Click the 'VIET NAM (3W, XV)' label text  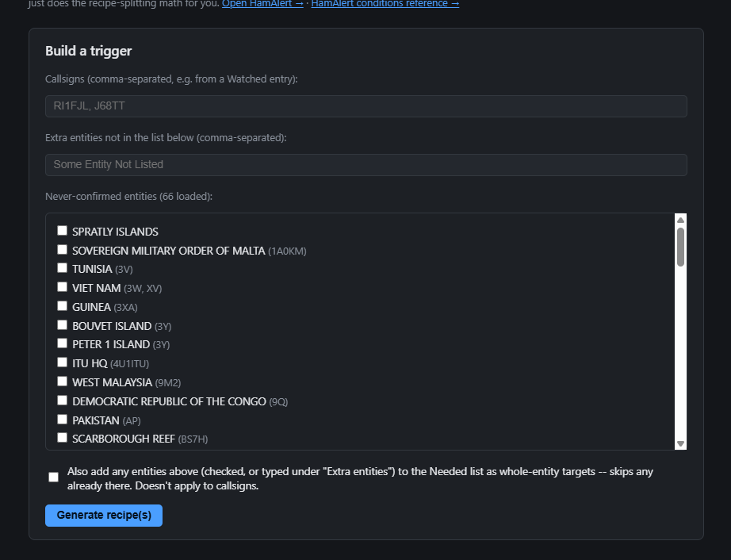point(117,288)
